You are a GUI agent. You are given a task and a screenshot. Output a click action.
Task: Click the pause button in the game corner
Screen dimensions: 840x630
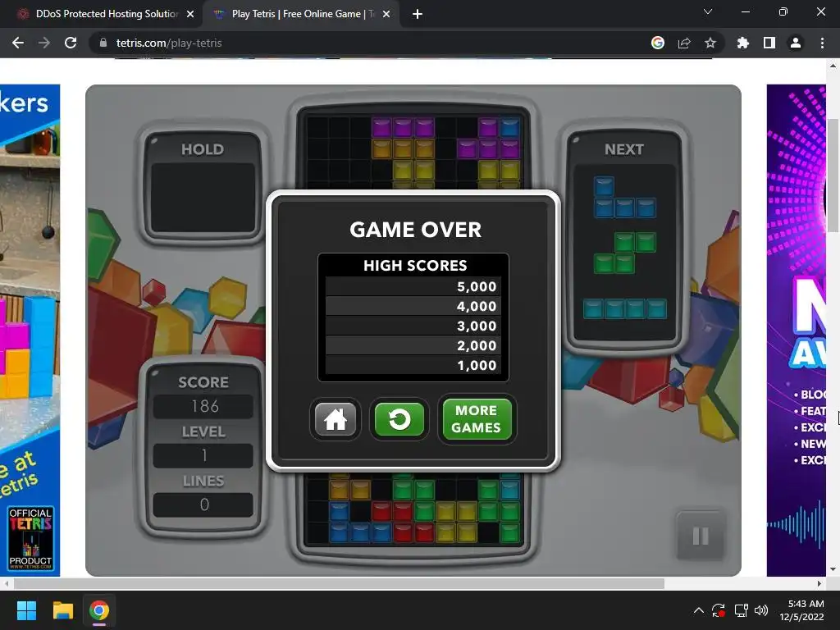(701, 536)
